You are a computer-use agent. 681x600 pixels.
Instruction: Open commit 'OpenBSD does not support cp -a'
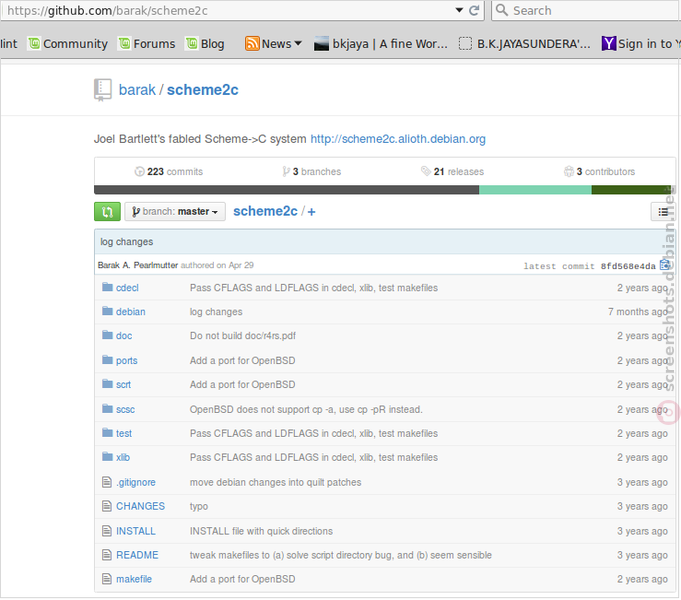(306, 410)
